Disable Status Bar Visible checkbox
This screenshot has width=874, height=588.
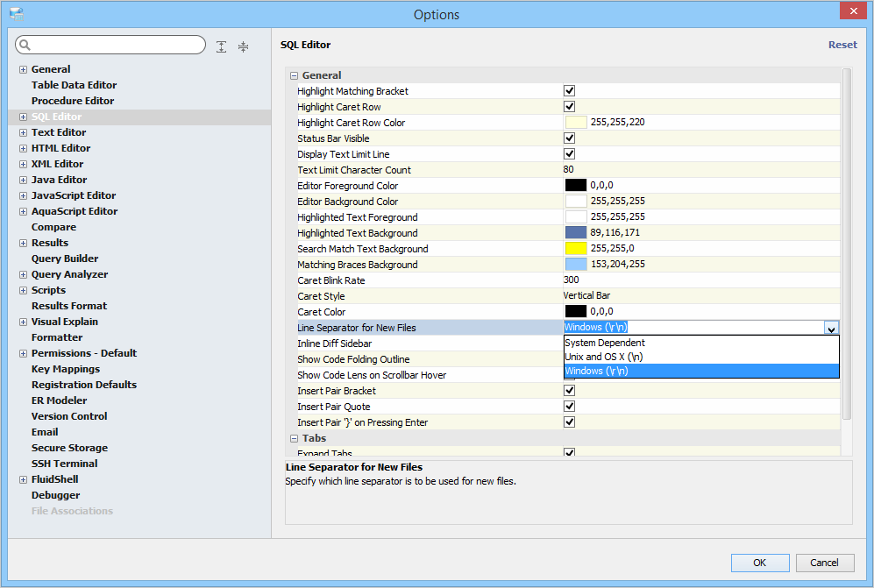click(569, 138)
